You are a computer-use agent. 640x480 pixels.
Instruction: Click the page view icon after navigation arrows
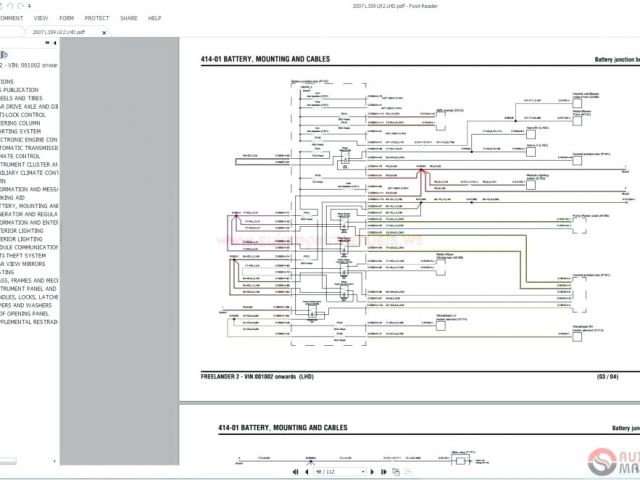(398, 470)
